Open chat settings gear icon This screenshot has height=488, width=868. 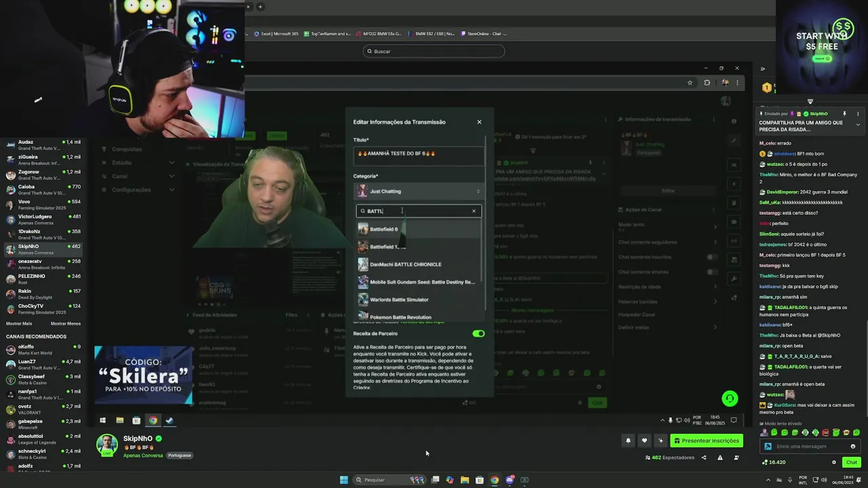(x=834, y=462)
